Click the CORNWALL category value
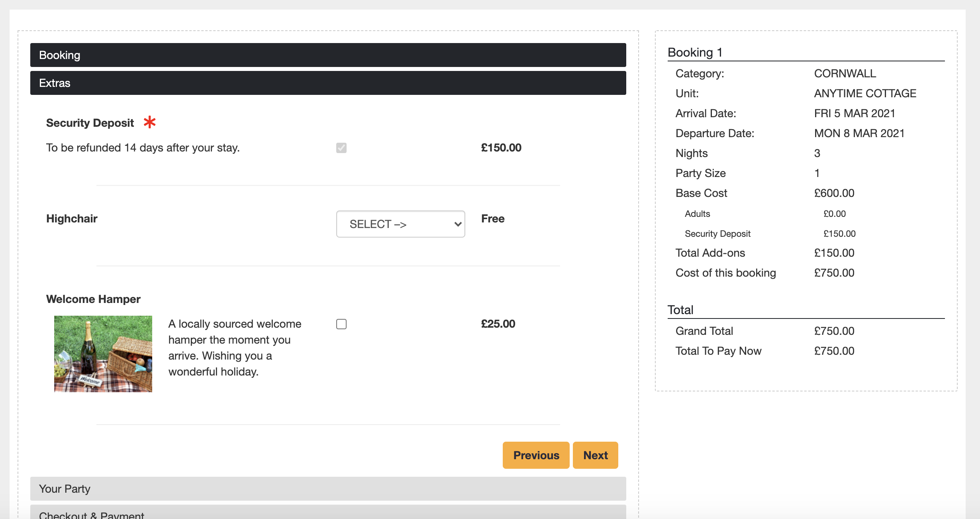The width and height of the screenshot is (980, 519). (845, 73)
